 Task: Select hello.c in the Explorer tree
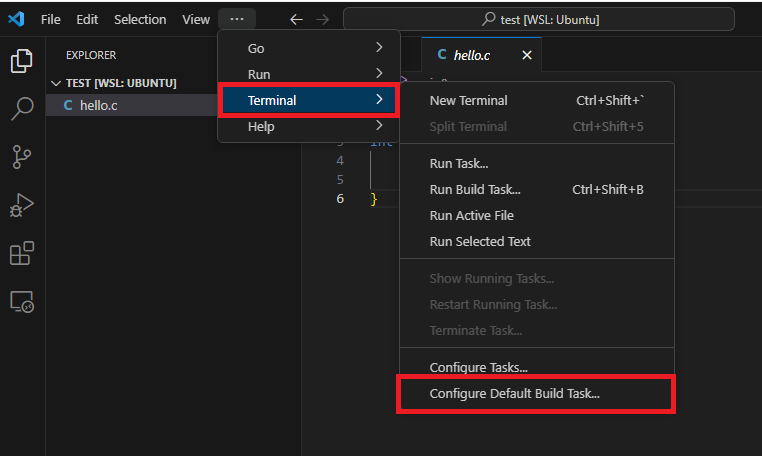[x=131, y=105]
